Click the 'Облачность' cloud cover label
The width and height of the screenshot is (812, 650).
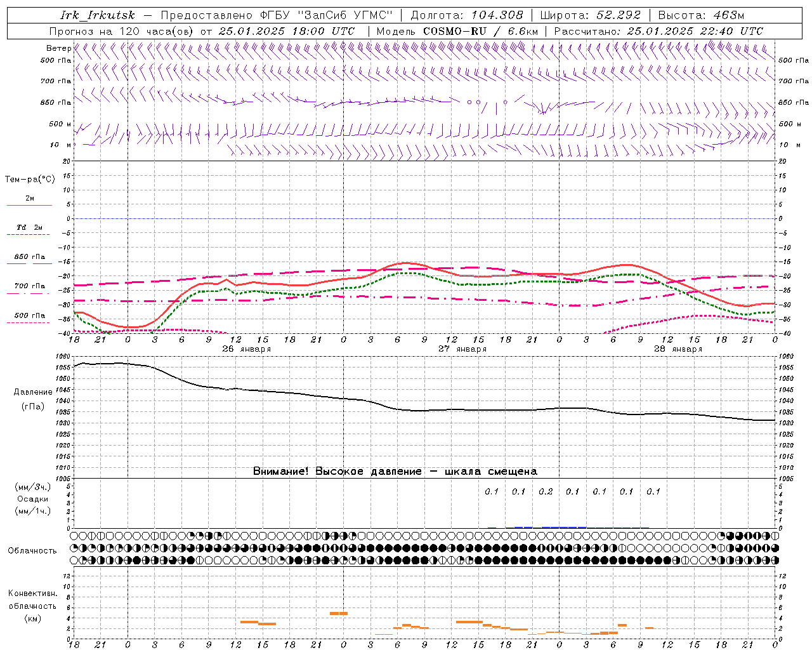[32, 550]
